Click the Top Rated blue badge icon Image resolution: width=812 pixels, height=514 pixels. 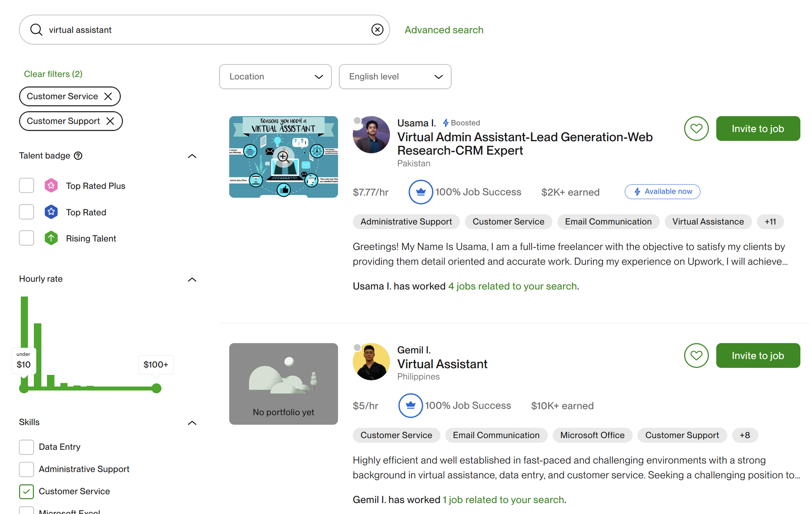(x=51, y=212)
